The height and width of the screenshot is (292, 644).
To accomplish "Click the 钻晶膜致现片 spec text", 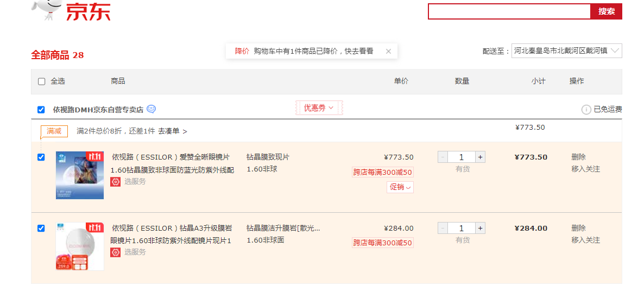I will point(268,157).
